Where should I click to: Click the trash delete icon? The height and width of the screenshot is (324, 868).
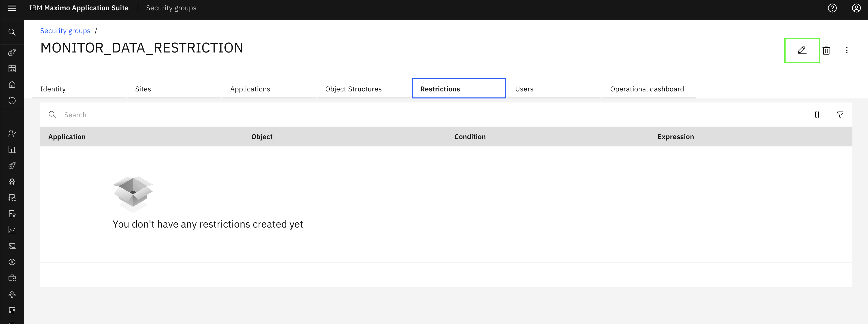[x=826, y=50]
